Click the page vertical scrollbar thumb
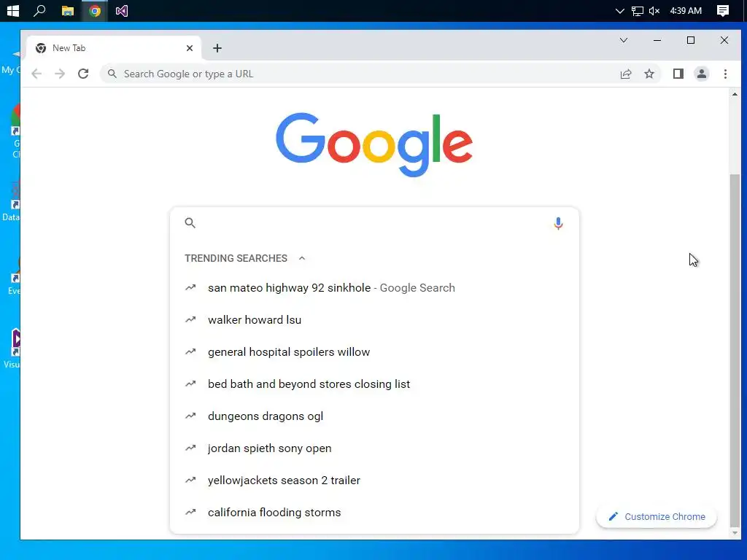 [x=735, y=349]
